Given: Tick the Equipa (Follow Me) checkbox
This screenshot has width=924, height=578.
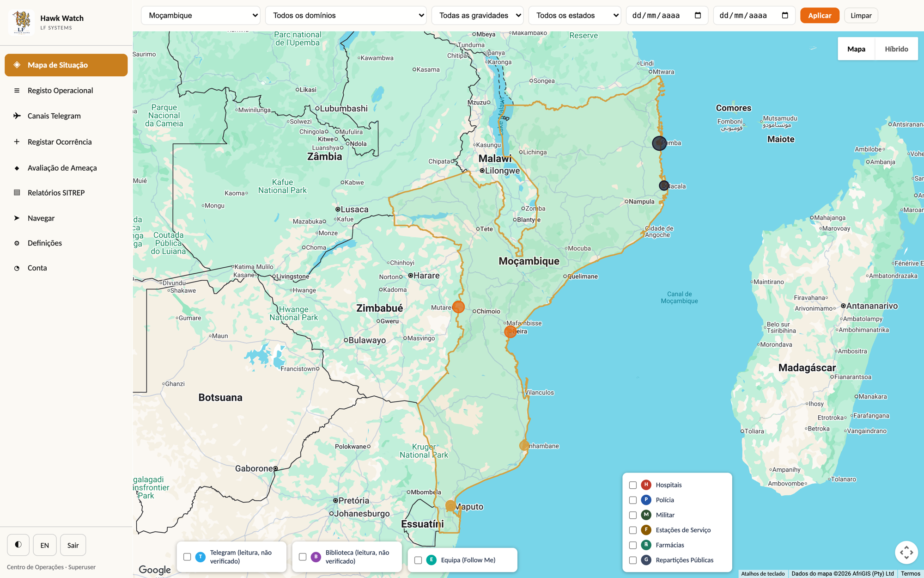Looking at the screenshot, I should click(418, 560).
